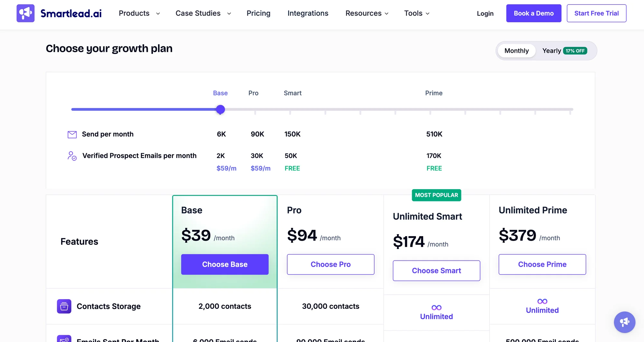Click '30,000 contacts' in Pro column
The height and width of the screenshot is (342, 644).
click(x=331, y=306)
